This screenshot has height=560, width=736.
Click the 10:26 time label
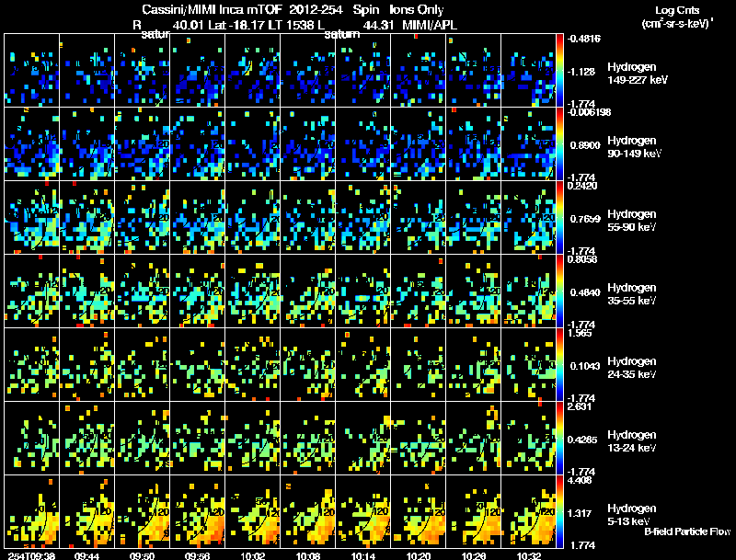pyautogui.click(x=474, y=555)
